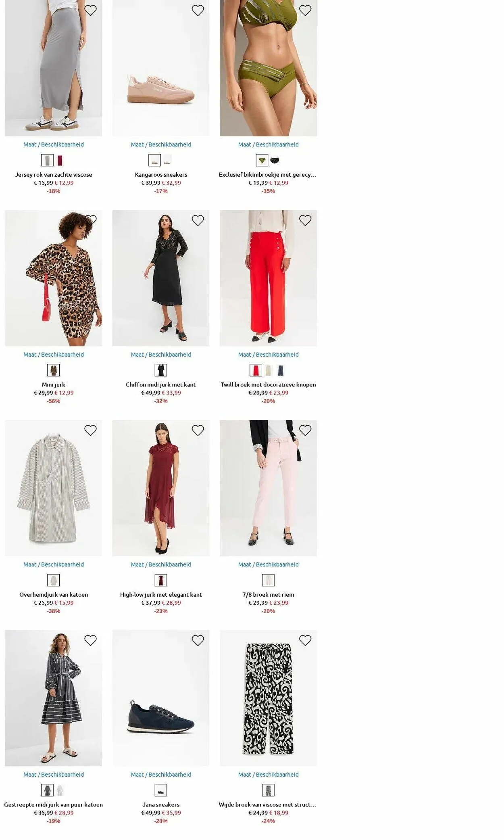
Task: Check Maat / Beschikbaarheid for Jana sneakers
Action: 161,774
